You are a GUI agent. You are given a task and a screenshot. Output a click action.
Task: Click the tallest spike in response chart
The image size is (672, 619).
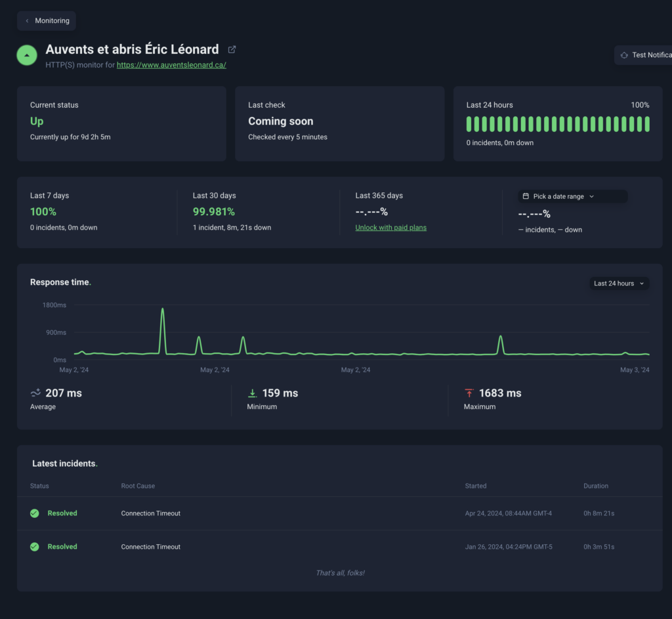[163, 310]
